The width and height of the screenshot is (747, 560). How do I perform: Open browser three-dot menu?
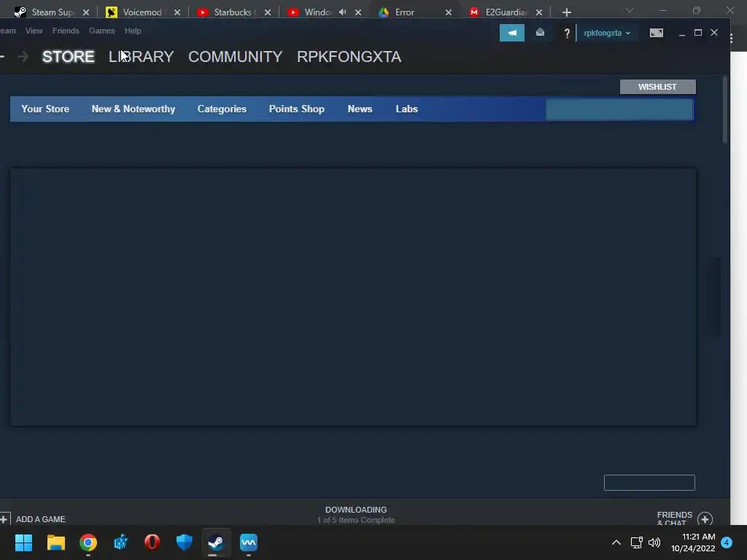pyautogui.click(x=732, y=39)
